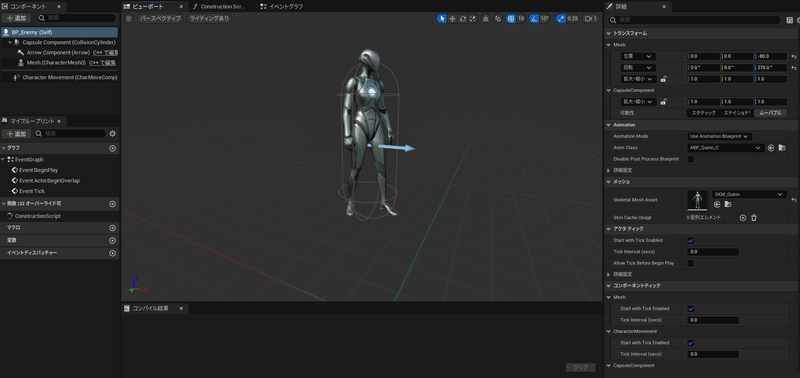The width and height of the screenshot is (800, 378).
Task: Switch to the イベントグラフ tab
Action: [x=284, y=7]
